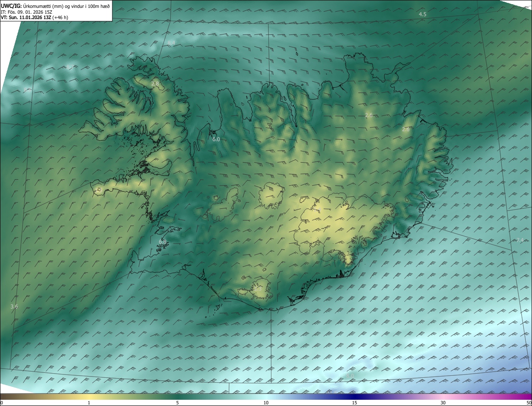Viewport: 532px width, 406px height.
Task: Select the initial time "IT: Fös. 09. 01. 2026 15Z"
Action: (26, 12)
